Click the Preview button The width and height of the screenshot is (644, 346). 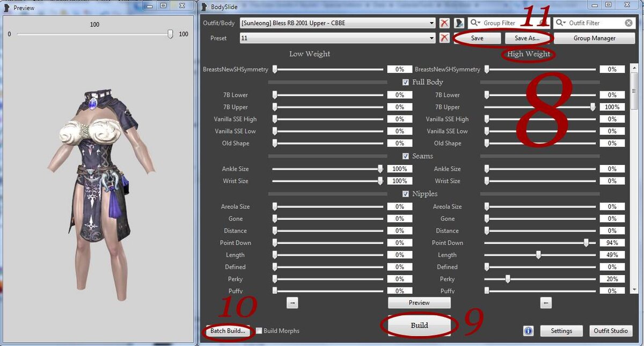(419, 303)
